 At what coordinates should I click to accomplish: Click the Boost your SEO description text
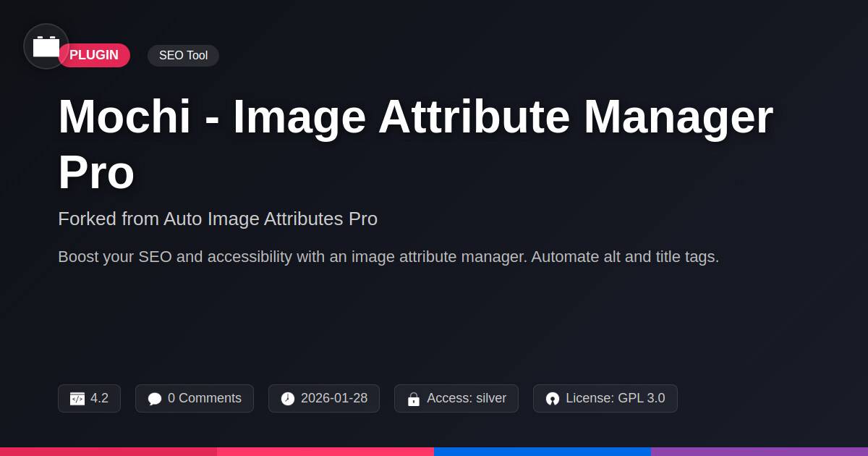tap(388, 257)
